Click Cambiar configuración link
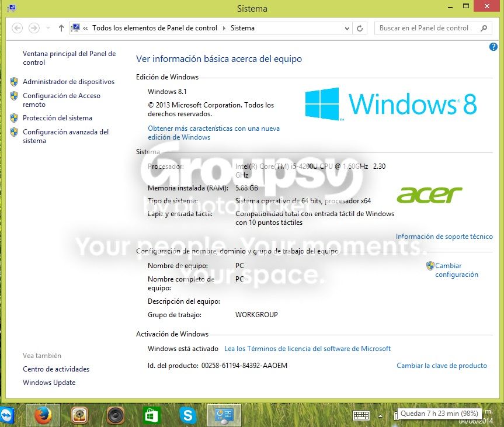 457,270
